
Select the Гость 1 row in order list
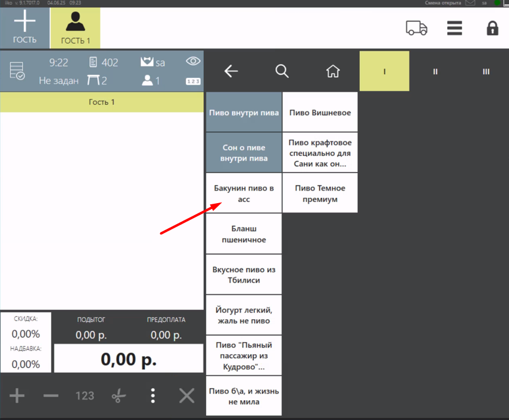point(102,102)
